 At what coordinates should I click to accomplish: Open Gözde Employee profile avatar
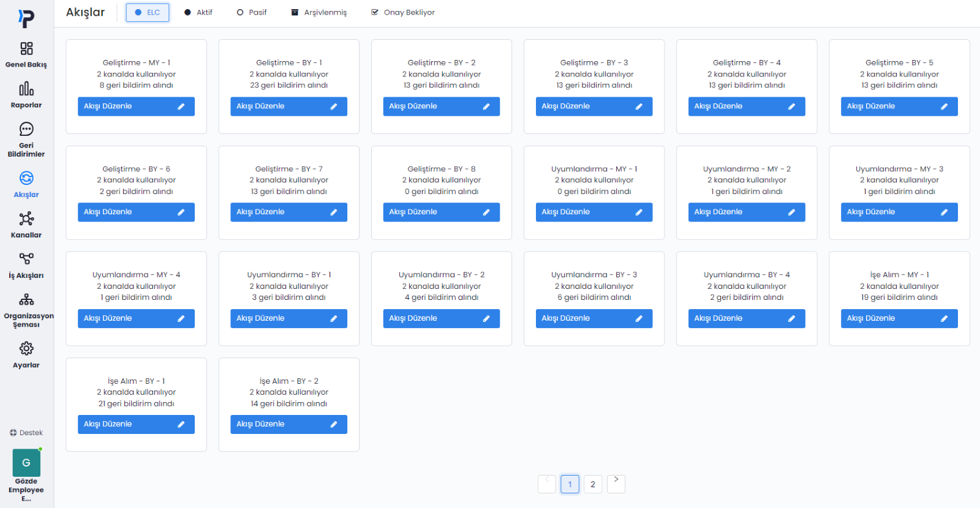(26, 463)
